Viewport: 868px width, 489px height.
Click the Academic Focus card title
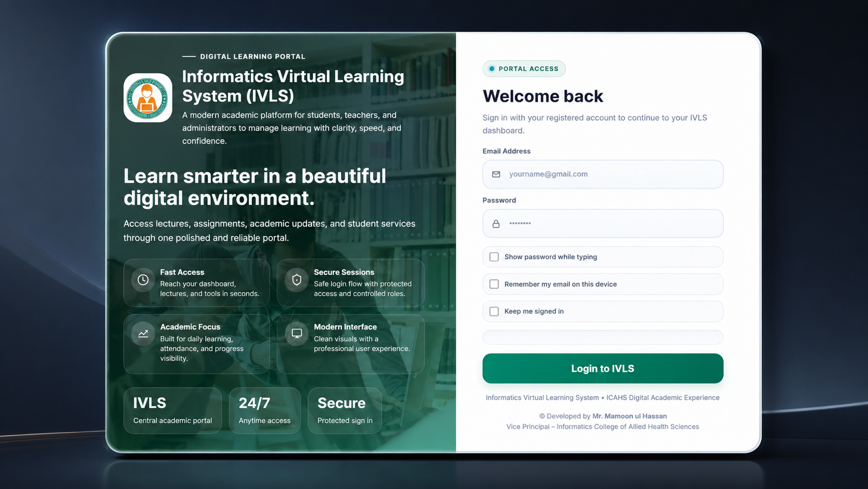coord(190,327)
